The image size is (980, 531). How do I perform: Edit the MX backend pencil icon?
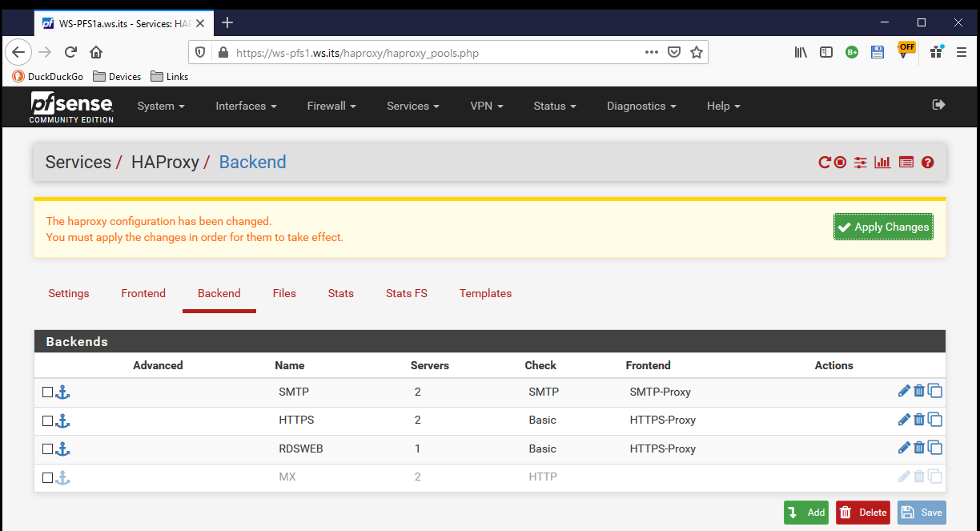905,477
